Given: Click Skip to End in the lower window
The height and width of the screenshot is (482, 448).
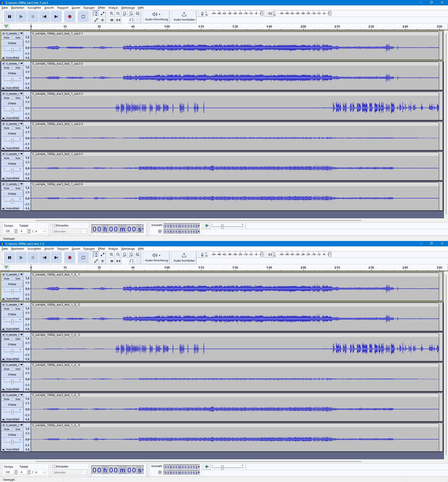Looking at the screenshot, I should click(x=56, y=258).
